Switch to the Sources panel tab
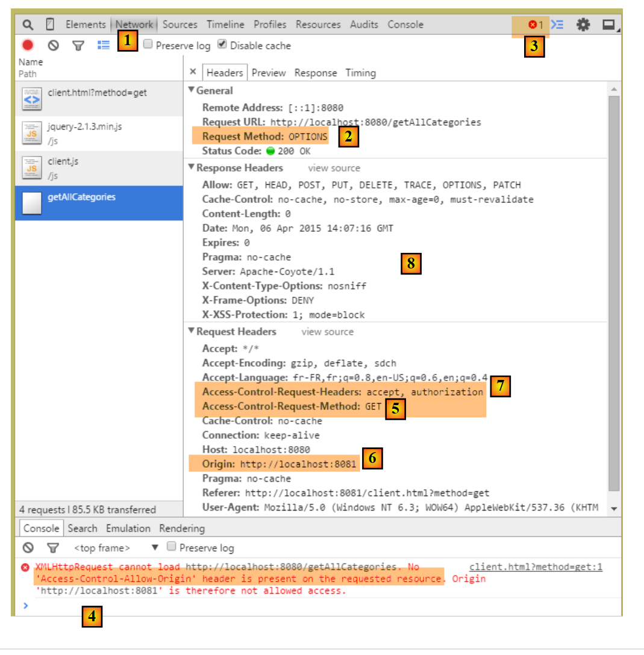Screen dimensions: 644x655 pos(180,25)
